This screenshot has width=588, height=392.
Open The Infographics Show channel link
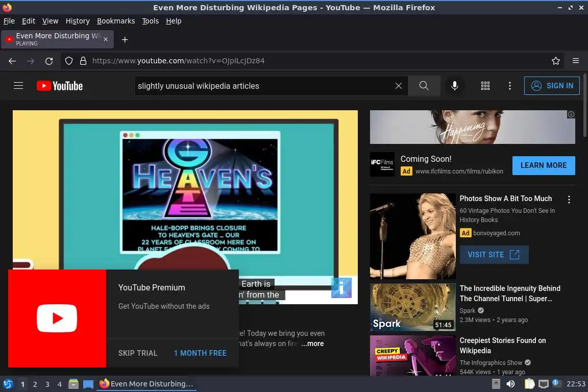click(491, 363)
